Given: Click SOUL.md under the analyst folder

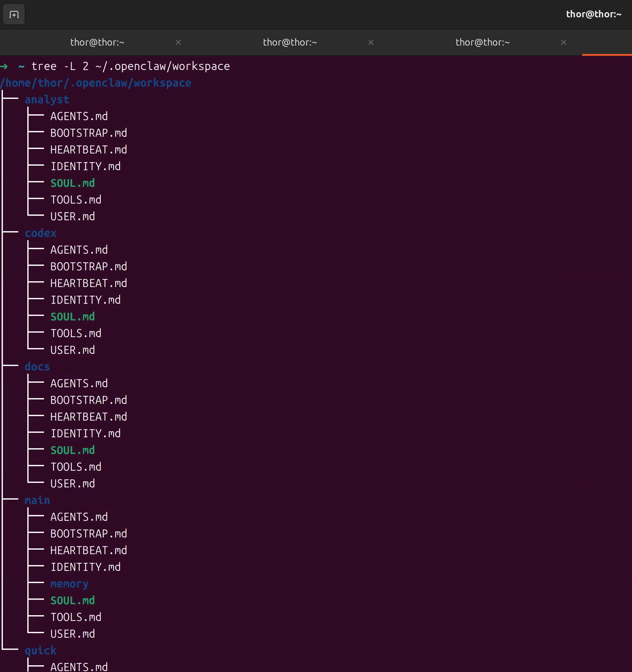Looking at the screenshot, I should [x=72, y=183].
